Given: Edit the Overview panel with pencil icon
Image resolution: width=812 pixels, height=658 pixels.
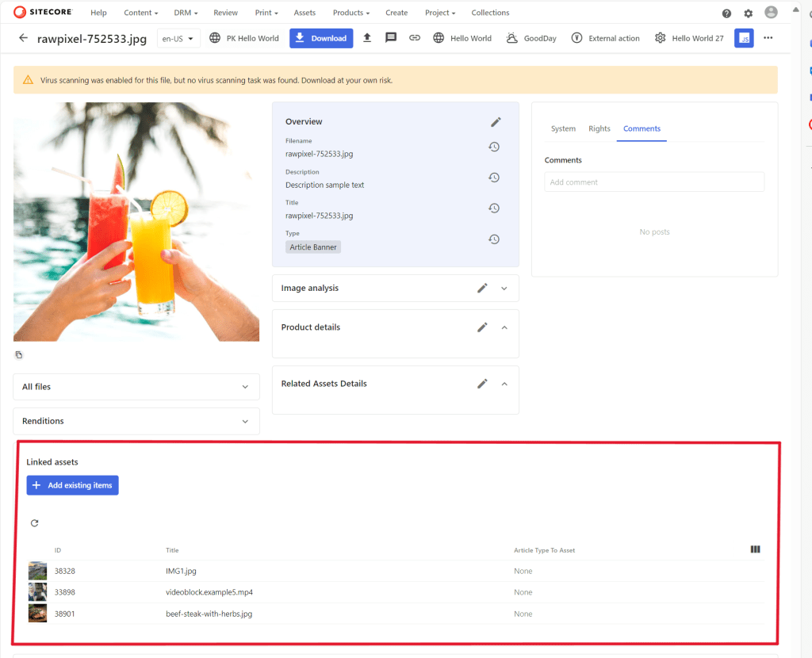Looking at the screenshot, I should coord(496,122).
